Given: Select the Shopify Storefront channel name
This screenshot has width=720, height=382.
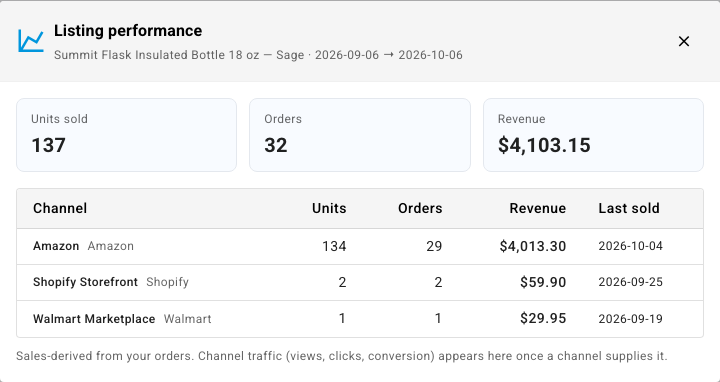Looking at the screenshot, I should [85, 282].
